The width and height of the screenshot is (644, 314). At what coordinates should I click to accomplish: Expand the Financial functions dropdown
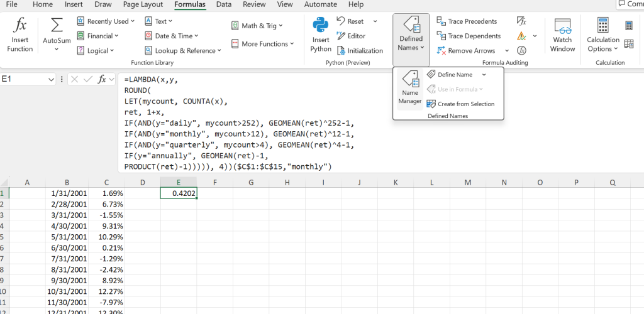(99, 36)
